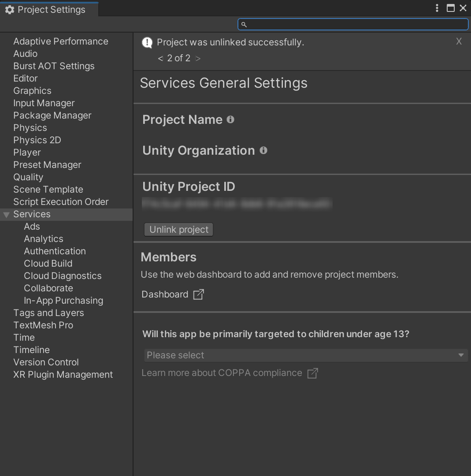Dismiss the unlinked notification with X
This screenshot has width=471, height=476.
(x=459, y=41)
